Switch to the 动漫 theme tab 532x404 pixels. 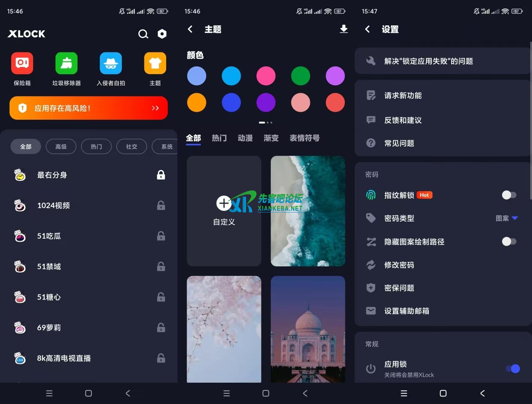[x=245, y=138]
